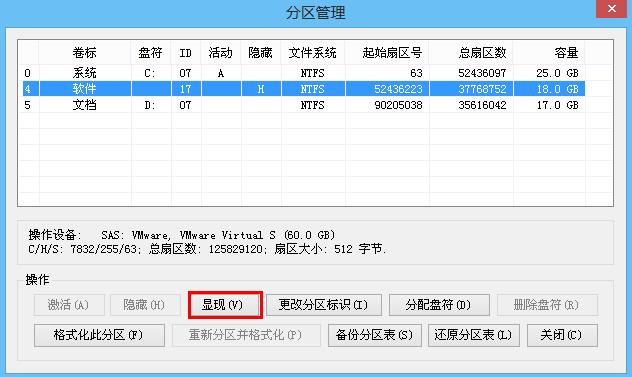Click drive letter C: cell

pos(150,73)
